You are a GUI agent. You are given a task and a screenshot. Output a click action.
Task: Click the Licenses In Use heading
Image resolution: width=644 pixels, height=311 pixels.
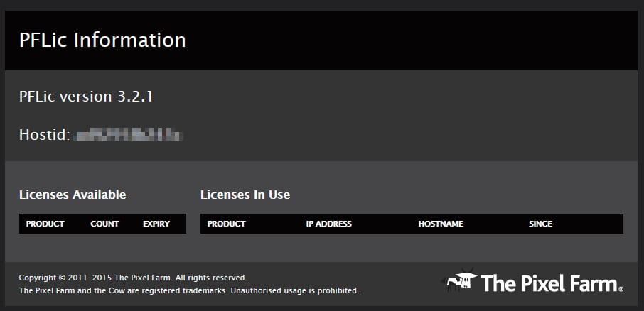245,195
